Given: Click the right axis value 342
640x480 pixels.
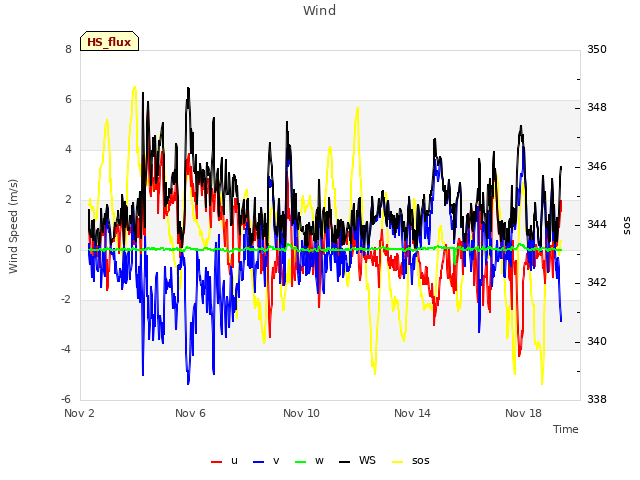Looking at the screenshot, I should [x=597, y=282].
